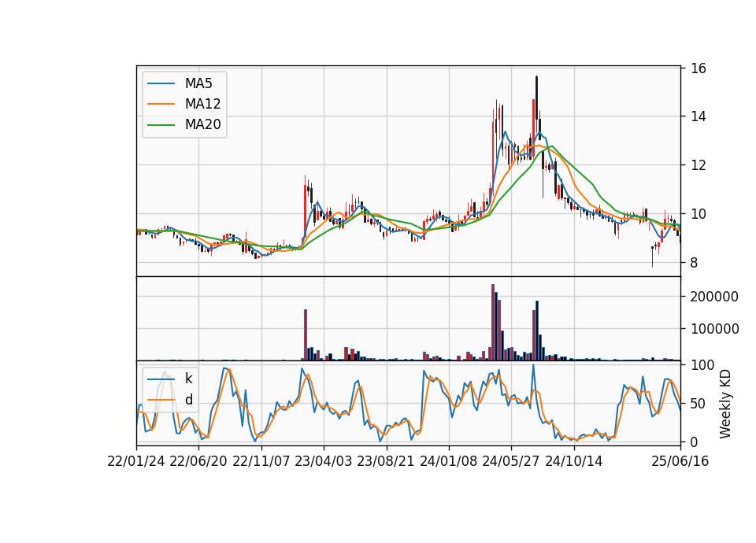The height and width of the screenshot is (543, 756).
Task: Click the KD axis label 50
Action: pyautogui.click(x=699, y=404)
